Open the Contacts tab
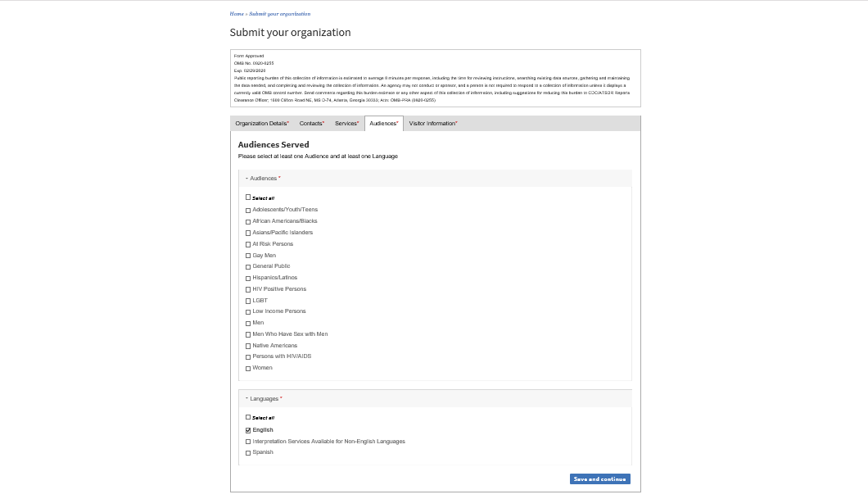The height and width of the screenshot is (499, 868). click(311, 124)
